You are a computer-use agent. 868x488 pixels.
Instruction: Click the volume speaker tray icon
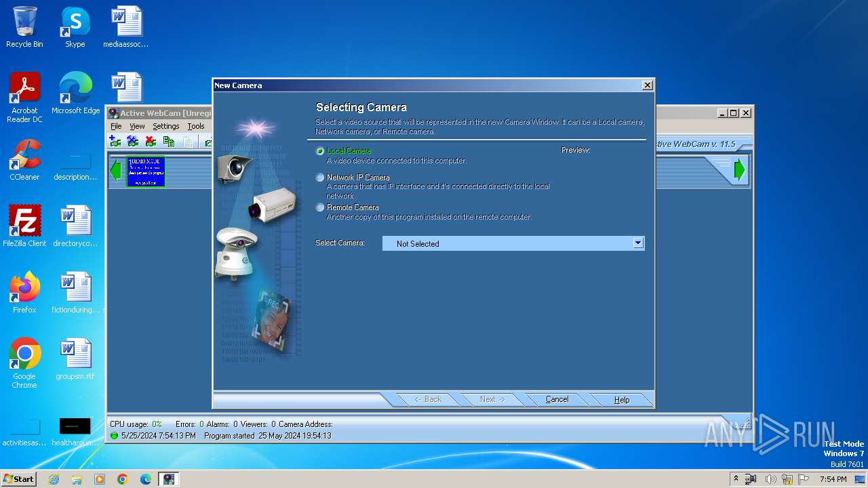[x=770, y=479]
